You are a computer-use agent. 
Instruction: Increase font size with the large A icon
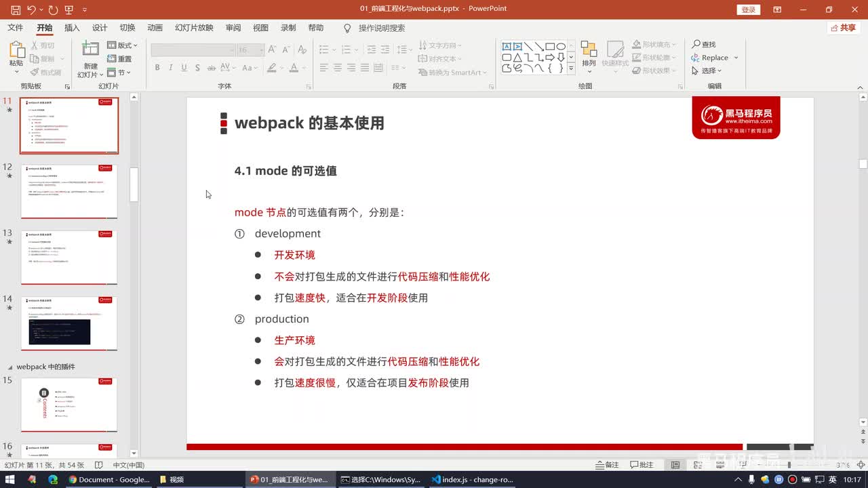(271, 50)
